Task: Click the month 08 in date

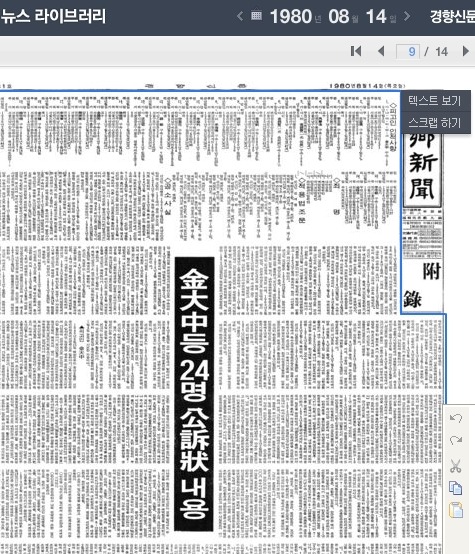Action: tap(339, 16)
